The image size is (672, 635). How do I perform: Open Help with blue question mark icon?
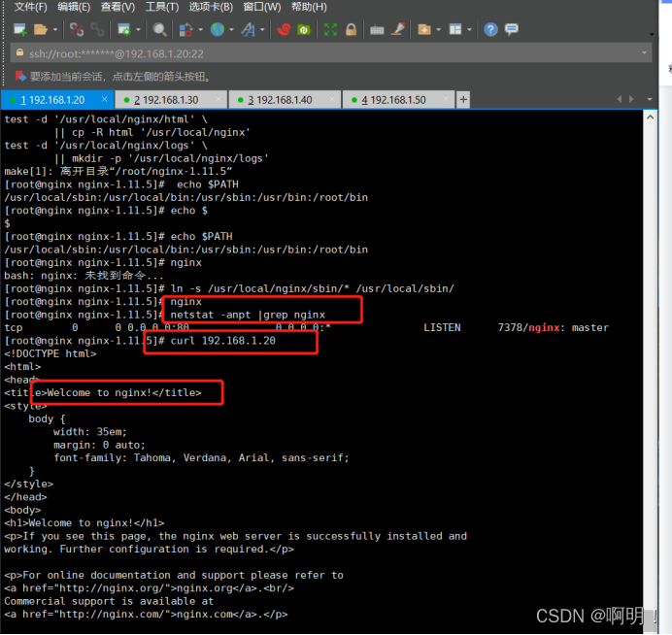pos(490,29)
